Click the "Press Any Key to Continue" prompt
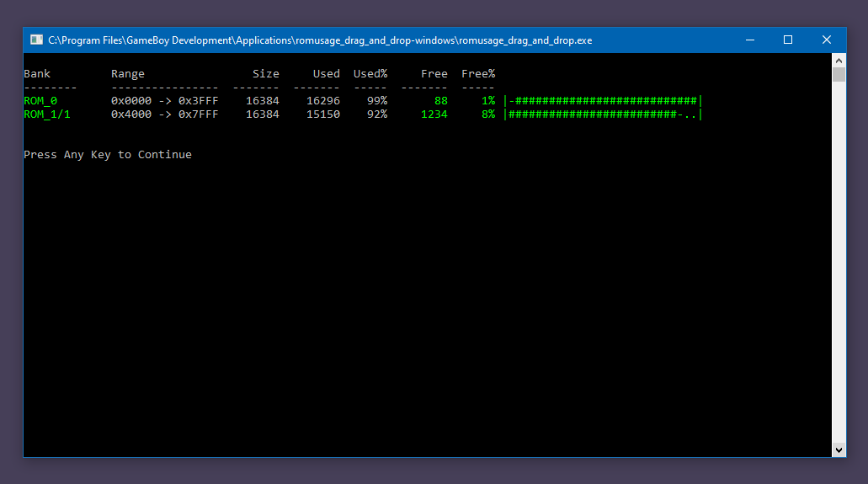The image size is (868, 484). [x=108, y=155]
